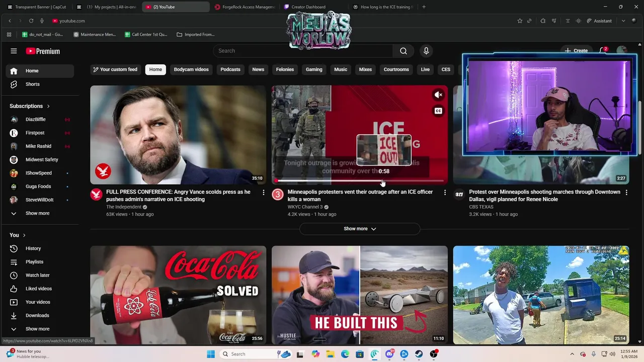
Task: Open Watch later list
Action: [x=40, y=275]
